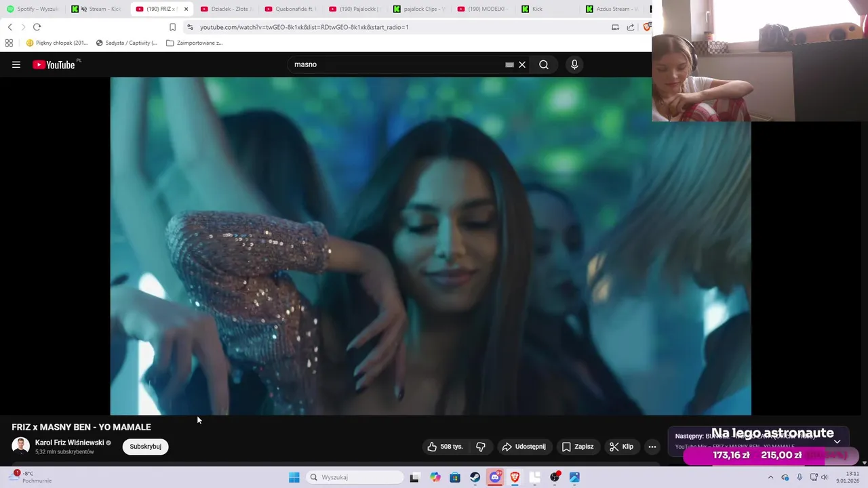Open the YouTube guide hamburger menu
868x488 pixels.
click(x=16, y=64)
